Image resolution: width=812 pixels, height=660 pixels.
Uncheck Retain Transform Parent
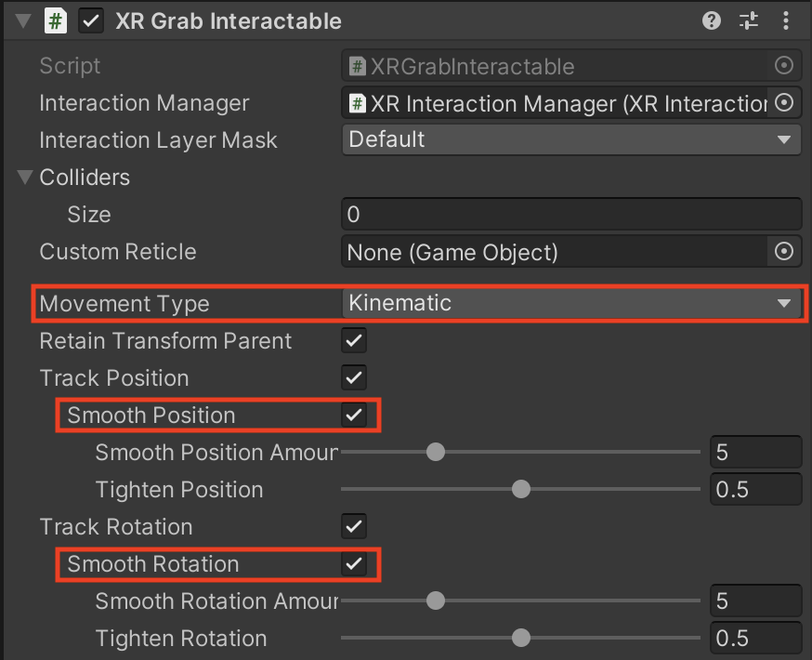(x=354, y=340)
